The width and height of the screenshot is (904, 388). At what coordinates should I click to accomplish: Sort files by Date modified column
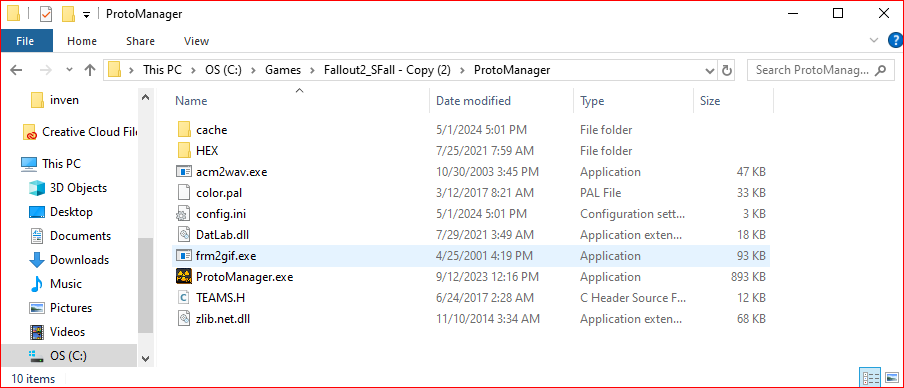click(502, 101)
